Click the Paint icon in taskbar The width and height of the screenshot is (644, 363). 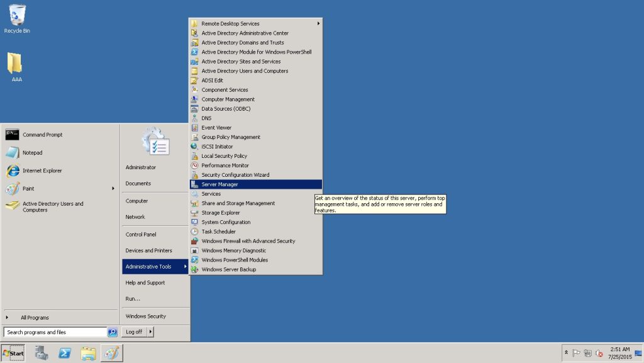pyautogui.click(x=111, y=353)
